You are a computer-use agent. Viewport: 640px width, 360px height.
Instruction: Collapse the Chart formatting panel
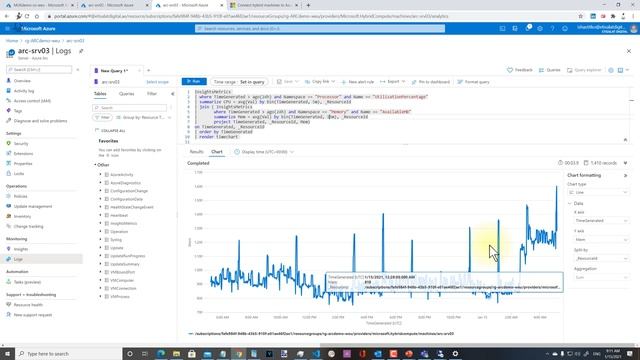tap(625, 176)
